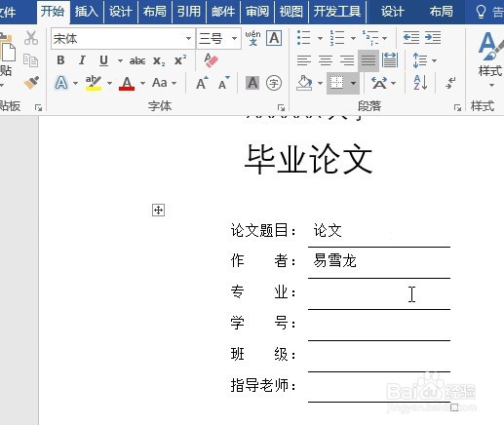Switch to 邮件 tab

[223, 12]
